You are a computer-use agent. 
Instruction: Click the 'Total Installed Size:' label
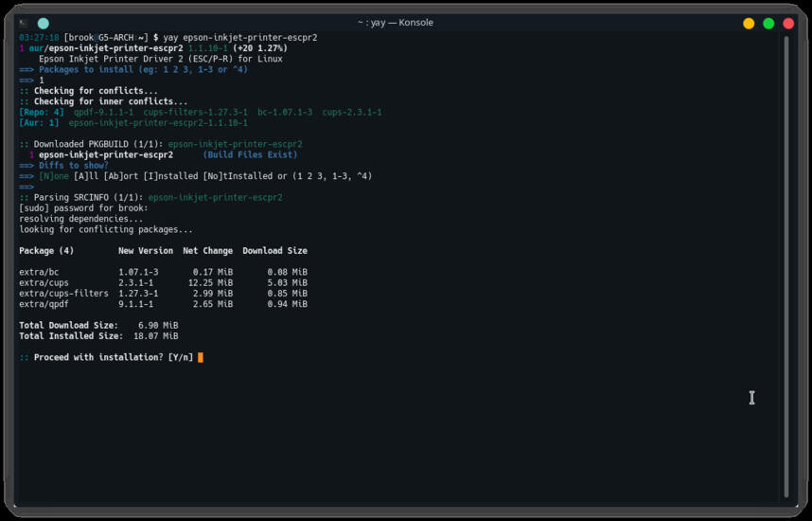click(72, 336)
